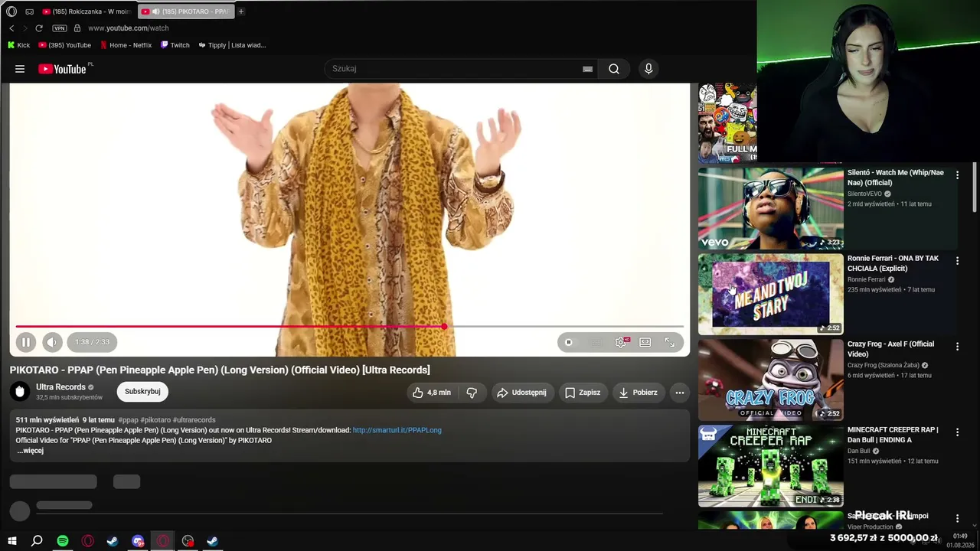Open Spotify from the taskbar
The height and width of the screenshot is (551, 980).
pyautogui.click(x=63, y=541)
